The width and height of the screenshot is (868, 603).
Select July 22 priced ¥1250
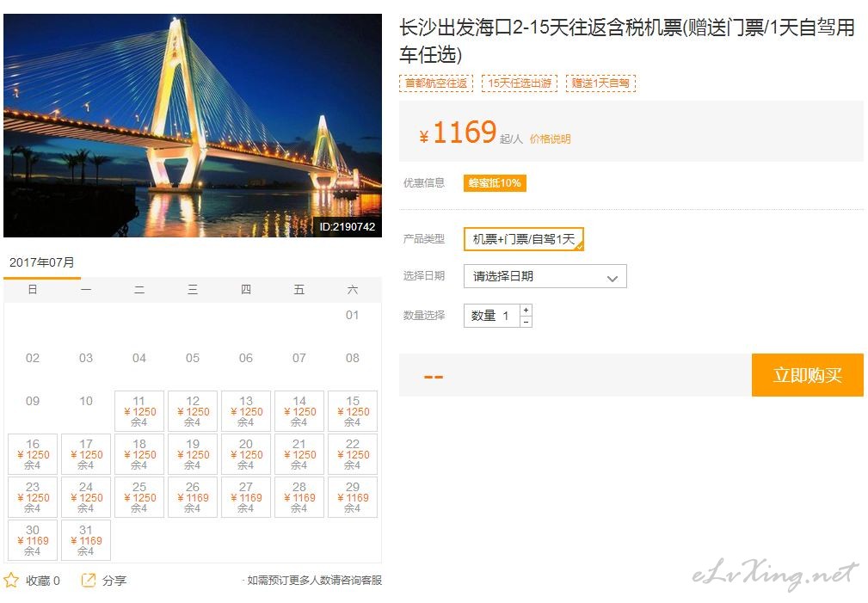(x=353, y=454)
